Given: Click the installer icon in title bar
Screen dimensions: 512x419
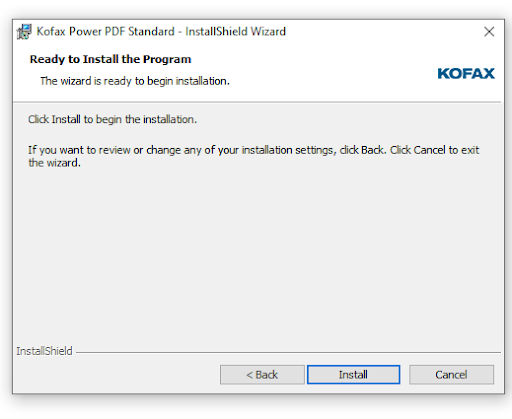Looking at the screenshot, I should click(x=24, y=32).
